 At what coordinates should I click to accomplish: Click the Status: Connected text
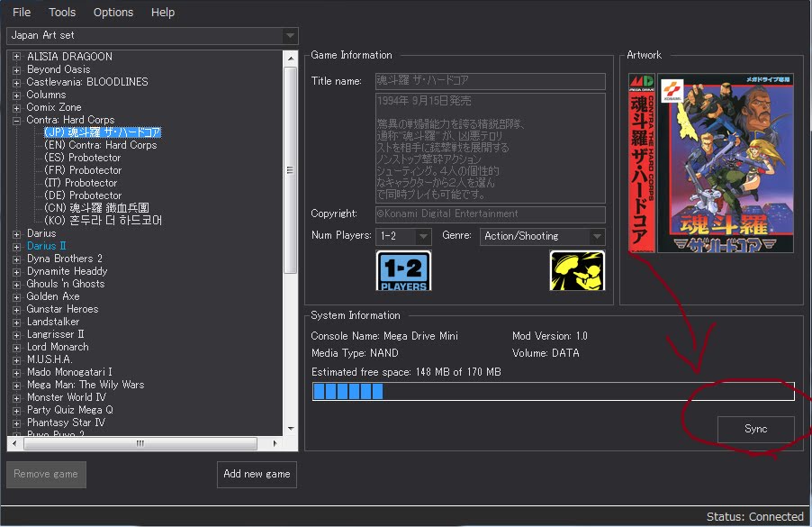tap(755, 516)
